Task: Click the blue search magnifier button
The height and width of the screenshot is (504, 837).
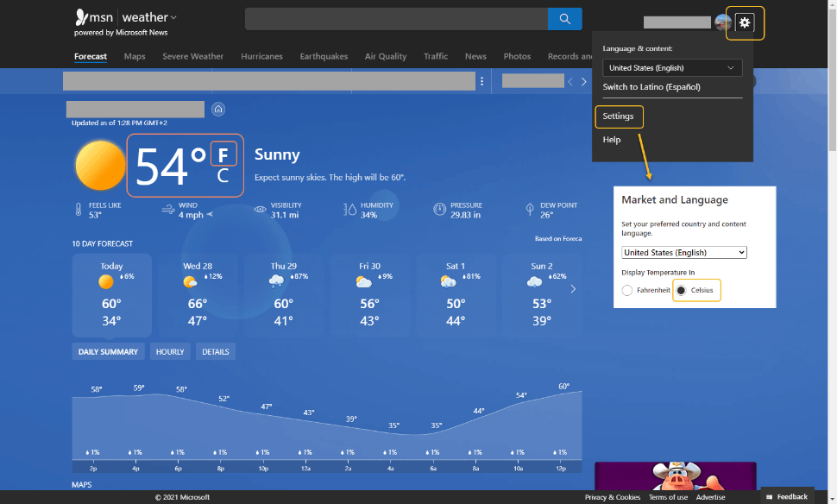Action: point(565,19)
